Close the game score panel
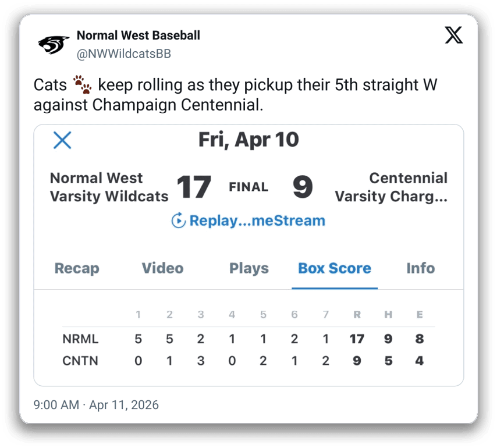This screenshot has height=448, width=497. 62,140
